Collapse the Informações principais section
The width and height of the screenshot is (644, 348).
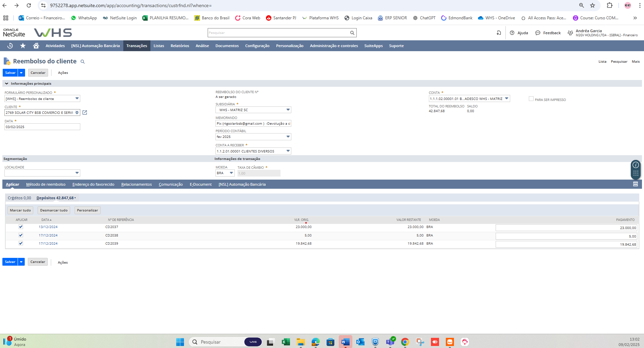(6, 83)
